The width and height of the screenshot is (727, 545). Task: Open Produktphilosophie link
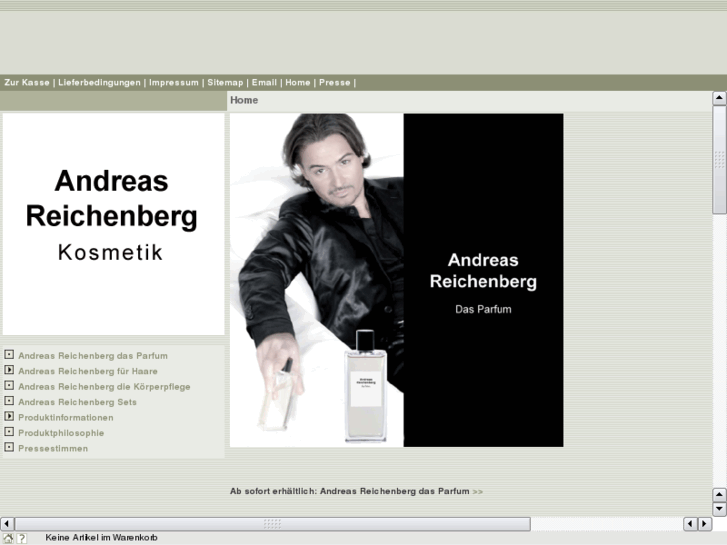tap(61, 433)
